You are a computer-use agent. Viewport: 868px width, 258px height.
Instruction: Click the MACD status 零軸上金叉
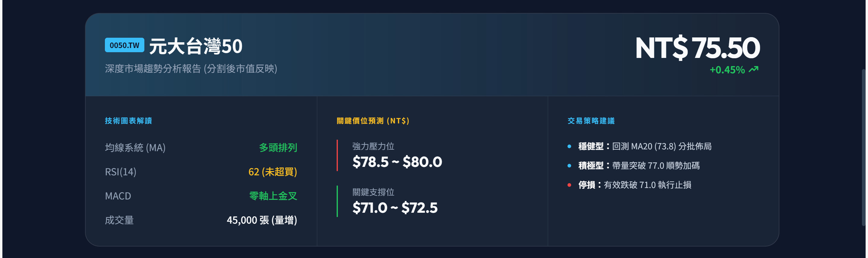(x=273, y=196)
